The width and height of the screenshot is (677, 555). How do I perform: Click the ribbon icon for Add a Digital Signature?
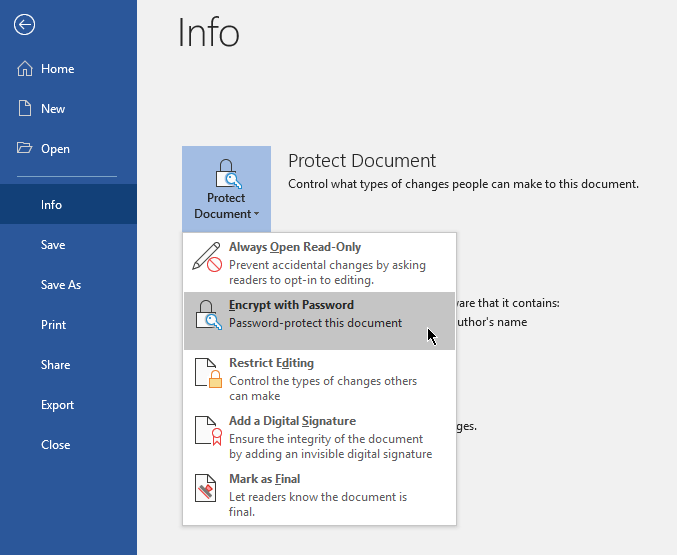207,430
